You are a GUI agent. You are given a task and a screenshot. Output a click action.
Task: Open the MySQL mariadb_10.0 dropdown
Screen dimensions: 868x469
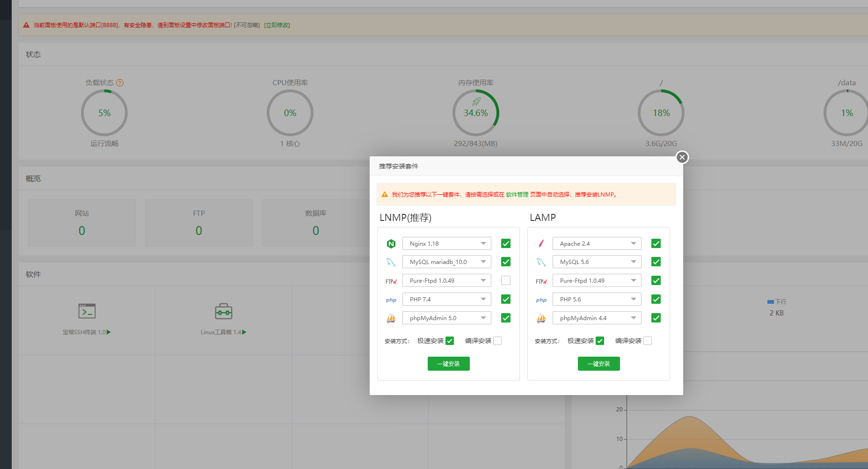pyautogui.click(x=446, y=262)
